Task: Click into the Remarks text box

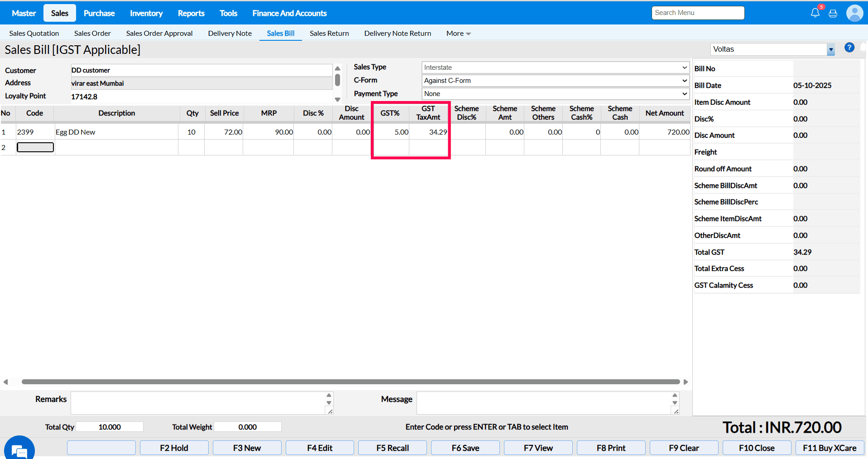Action: coord(198,402)
